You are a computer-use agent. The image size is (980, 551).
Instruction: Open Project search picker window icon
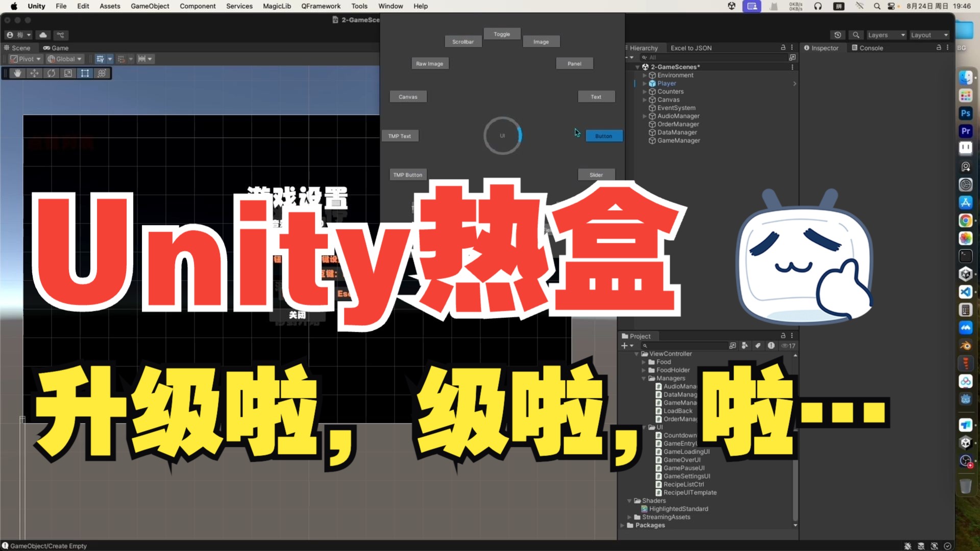[x=732, y=345]
